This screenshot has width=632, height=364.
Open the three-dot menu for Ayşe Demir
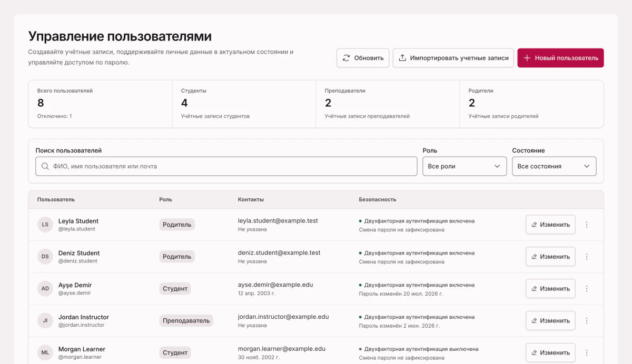coord(587,289)
